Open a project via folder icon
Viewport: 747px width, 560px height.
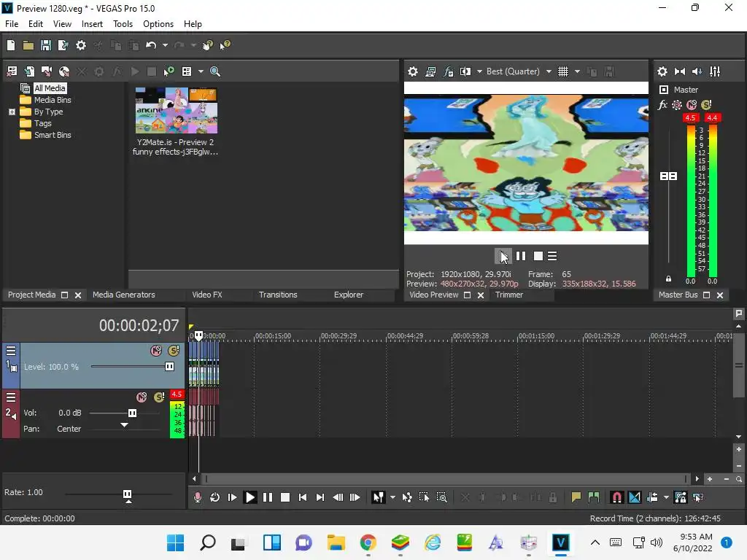pyautogui.click(x=28, y=45)
